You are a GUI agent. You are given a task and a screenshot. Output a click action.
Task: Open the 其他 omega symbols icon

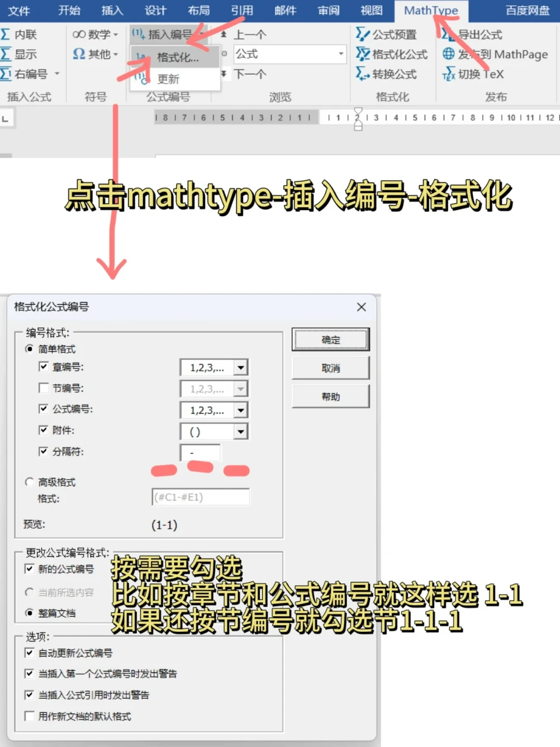pyautogui.click(x=79, y=54)
